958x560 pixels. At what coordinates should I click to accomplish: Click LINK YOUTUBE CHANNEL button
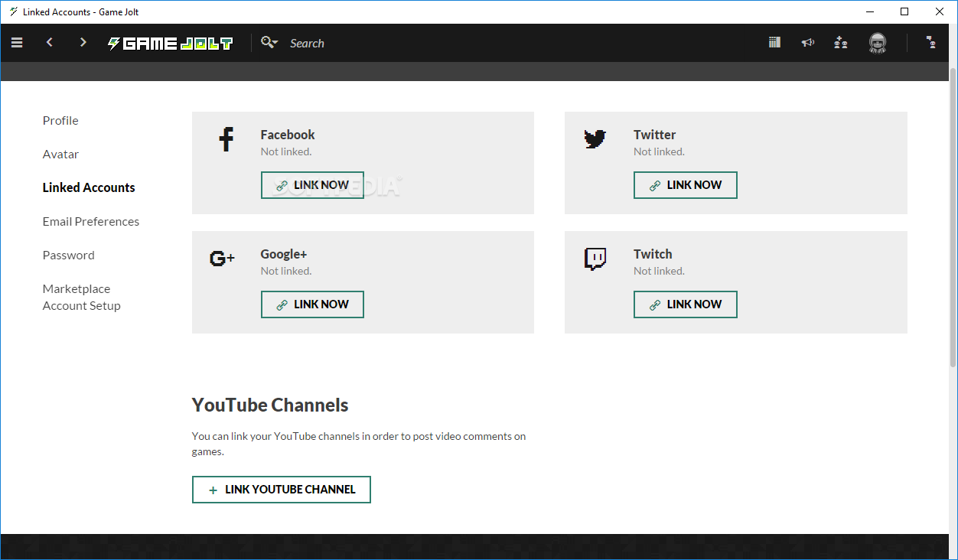282,490
